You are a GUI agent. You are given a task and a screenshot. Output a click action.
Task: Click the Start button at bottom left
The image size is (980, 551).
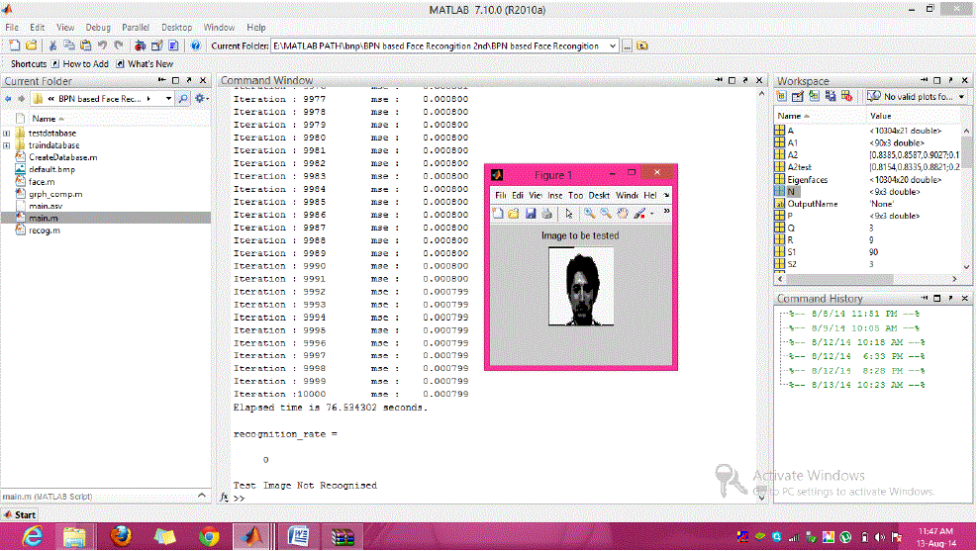(x=20, y=514)
